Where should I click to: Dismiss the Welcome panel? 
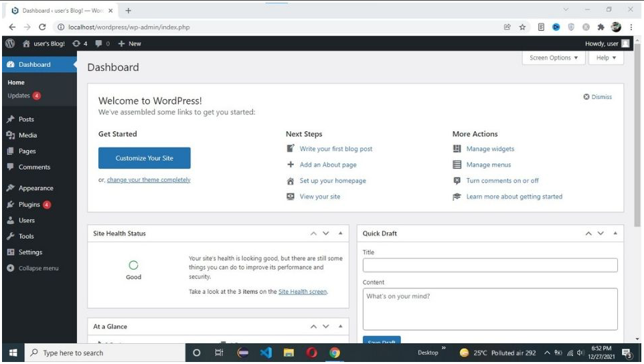(598, 97)
